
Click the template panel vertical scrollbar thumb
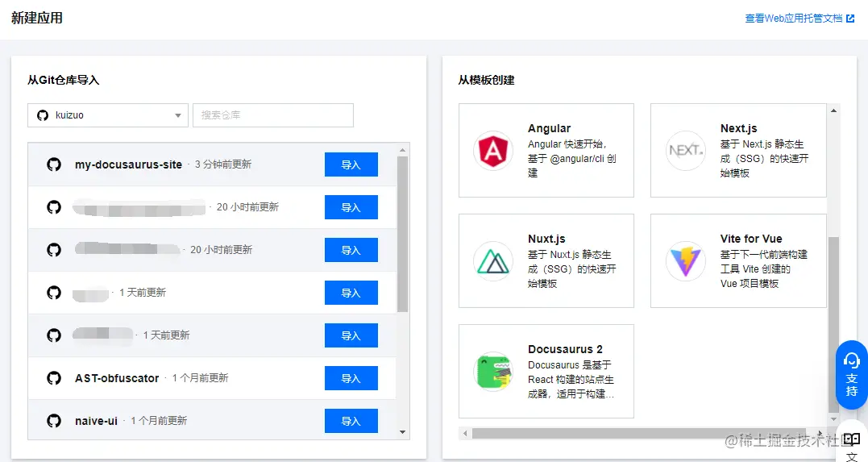[833, 325]
